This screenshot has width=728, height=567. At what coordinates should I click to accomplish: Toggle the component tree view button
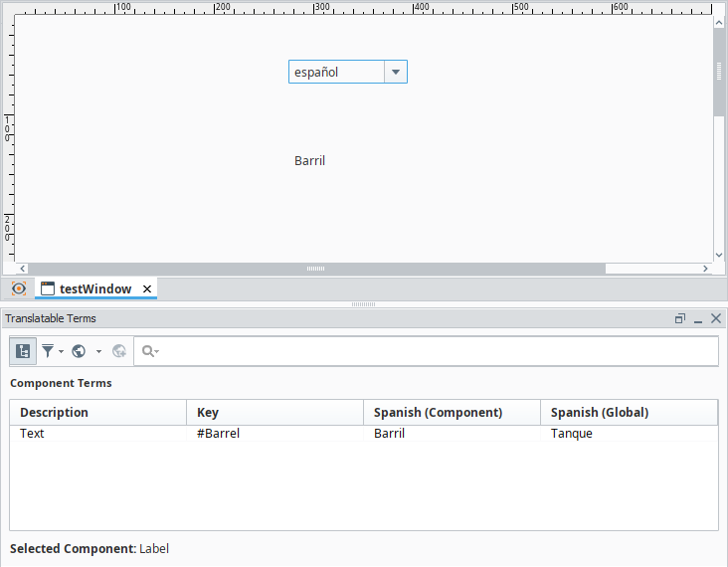click(x=23, y=351)
